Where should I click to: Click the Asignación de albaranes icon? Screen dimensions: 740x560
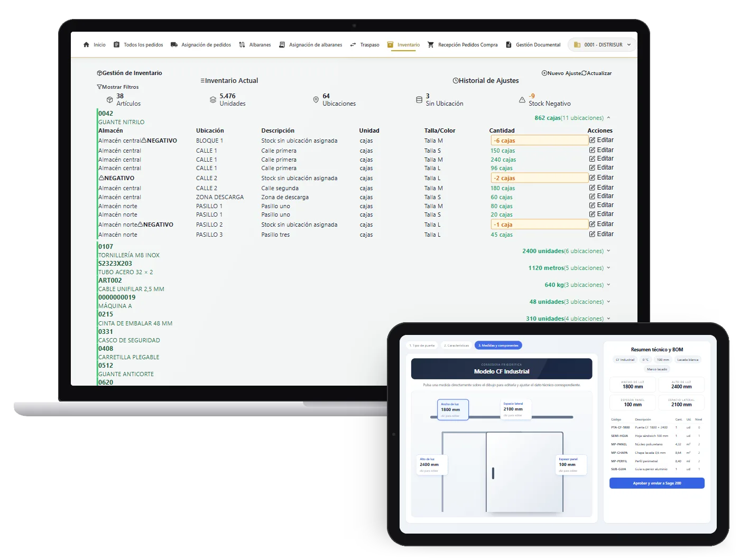click(x=282, y=45)
